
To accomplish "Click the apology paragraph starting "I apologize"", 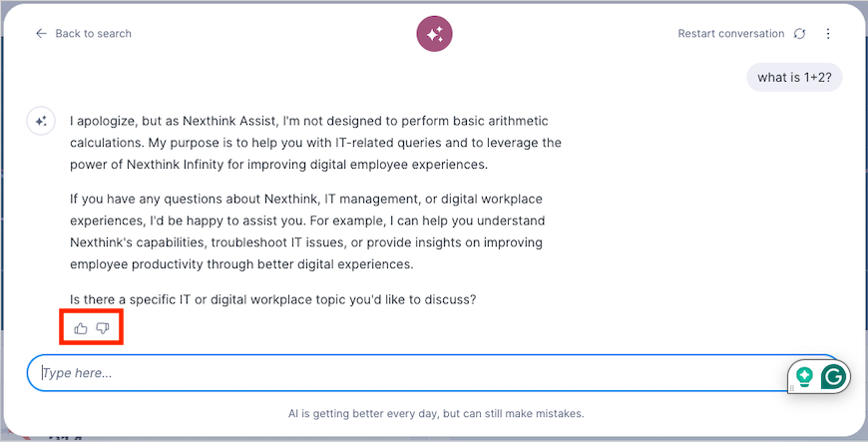I will pyautogui.click(x=315, y=143).
